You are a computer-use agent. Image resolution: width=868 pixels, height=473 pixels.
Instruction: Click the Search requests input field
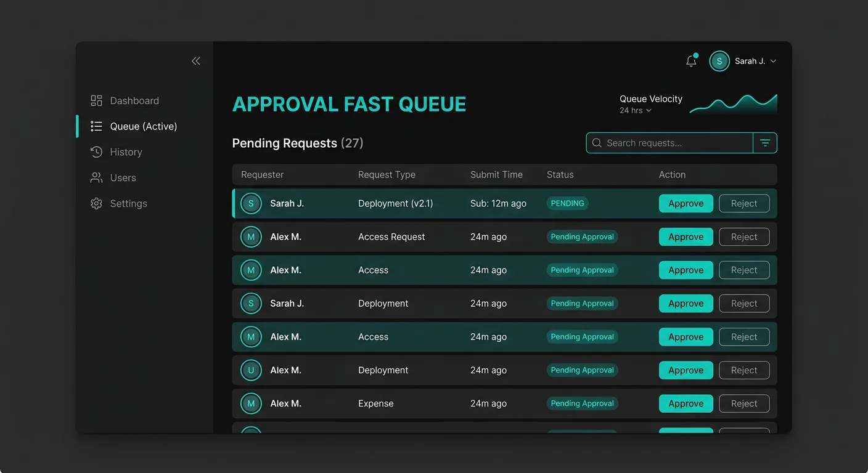[x=666, y=143]
